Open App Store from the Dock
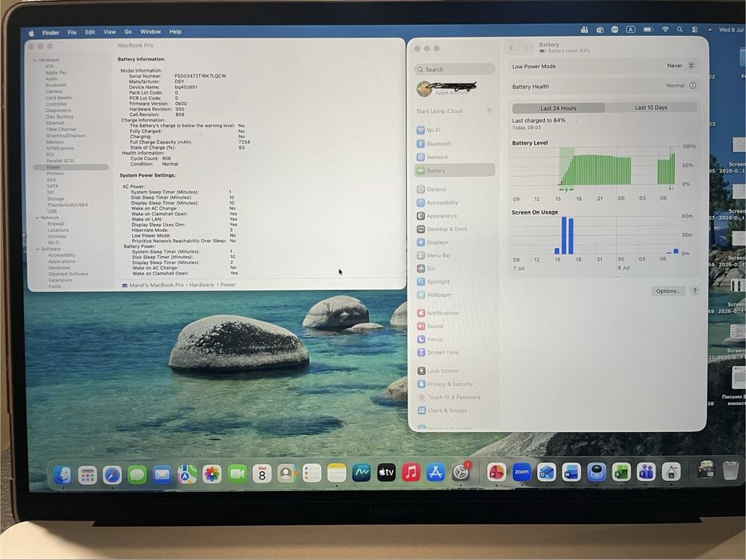Screen dimensions: 746x560 pos(435,473)
